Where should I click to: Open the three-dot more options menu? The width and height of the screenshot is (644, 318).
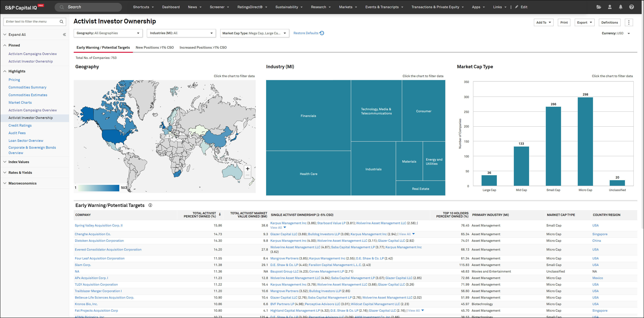[x=629, y=22]
